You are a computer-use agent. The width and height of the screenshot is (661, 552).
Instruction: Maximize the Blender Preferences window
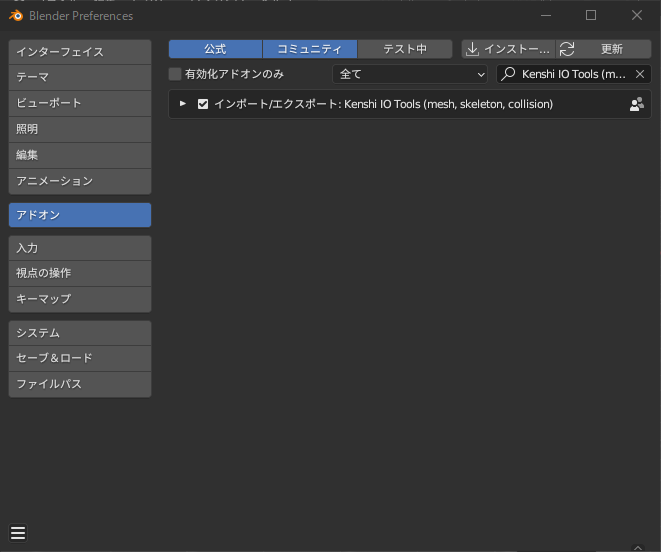click(591, 15)
